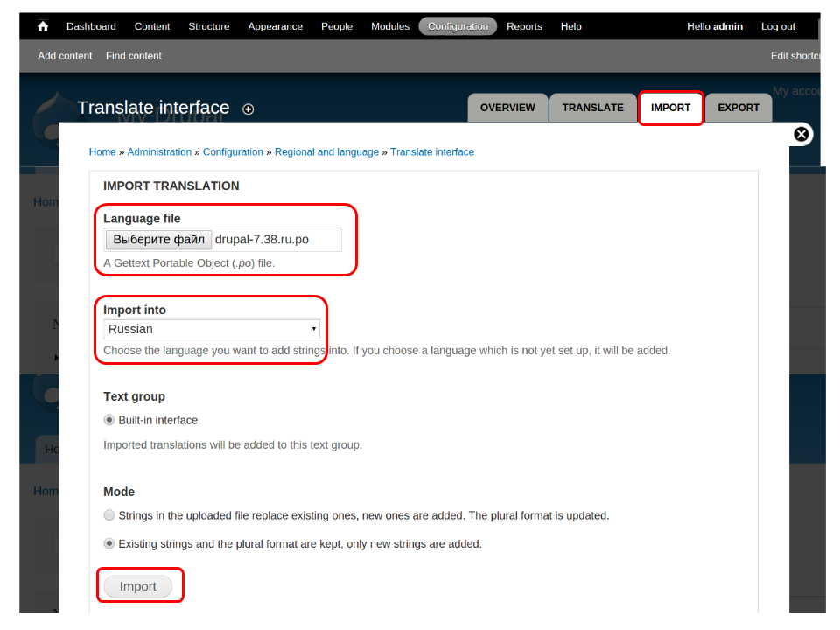Switch to the Translate tab
The image size is (840, 630).
[592, 108]
